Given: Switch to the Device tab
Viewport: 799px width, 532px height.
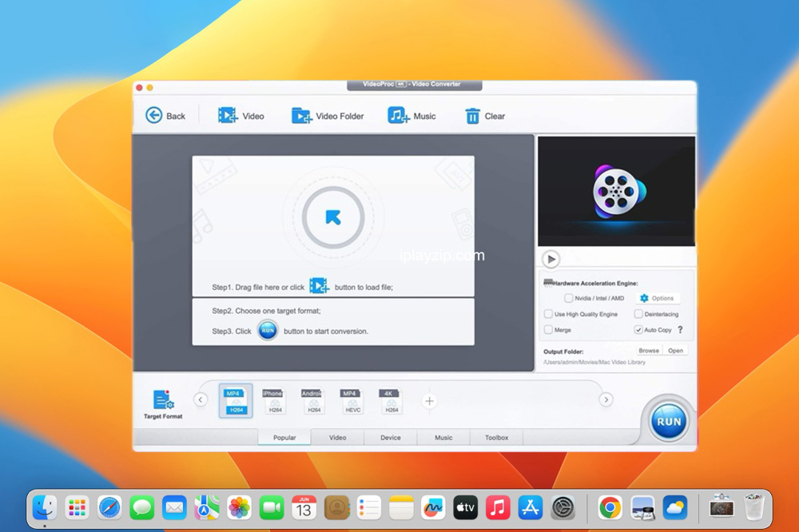Looking at the screenshot, I should (x=391, y=437).
